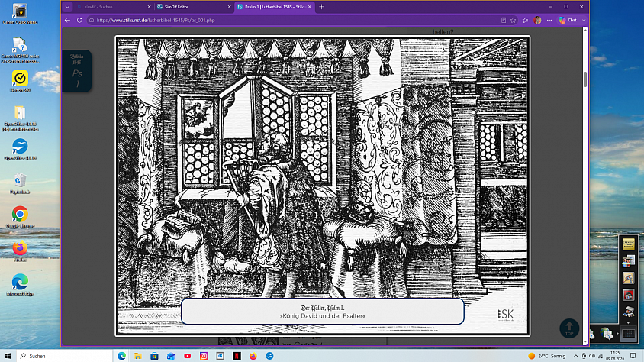Image resolution: width=644 pixels, height=362 pixels.
Task: Click the taskbar Suchen search box
Action: click(65, 356)
